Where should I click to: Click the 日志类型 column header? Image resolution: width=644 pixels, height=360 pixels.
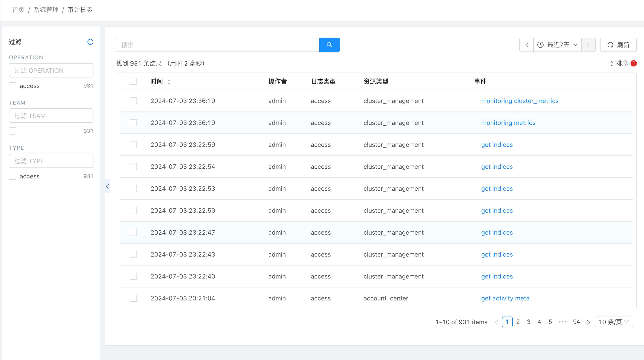point(323,81)
